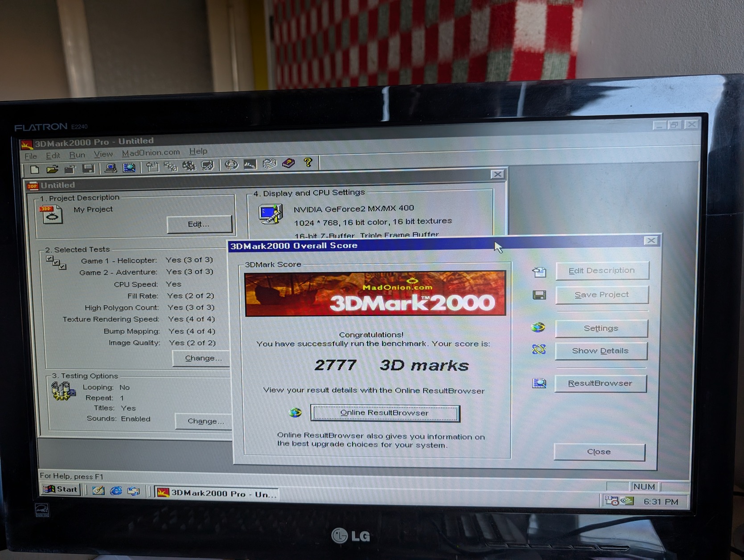Open the Windows Start menu
The width and height of the screenshot is (744, 560).
(61, 489)
